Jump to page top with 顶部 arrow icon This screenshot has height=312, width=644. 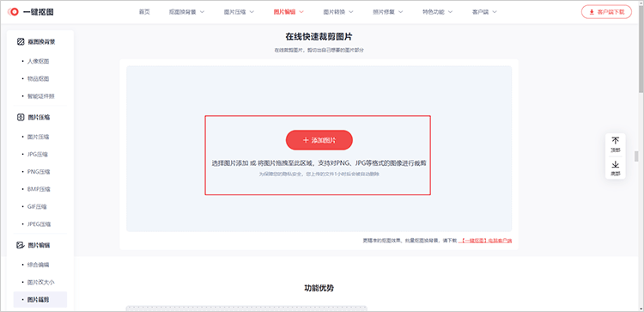[616, 141]
